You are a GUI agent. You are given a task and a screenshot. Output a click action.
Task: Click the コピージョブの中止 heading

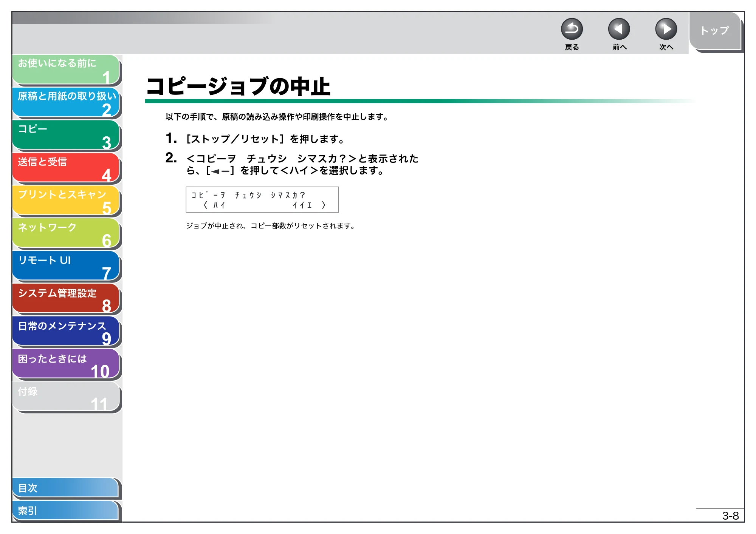point(238,86)
